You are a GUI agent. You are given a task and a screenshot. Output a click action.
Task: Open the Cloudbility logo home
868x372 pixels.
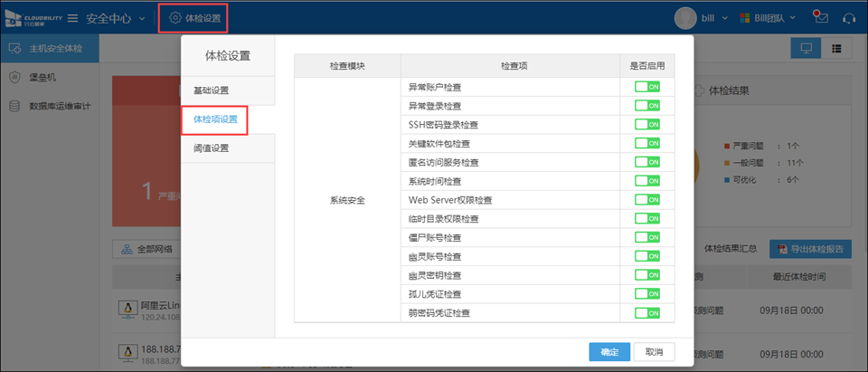[33, 18]
